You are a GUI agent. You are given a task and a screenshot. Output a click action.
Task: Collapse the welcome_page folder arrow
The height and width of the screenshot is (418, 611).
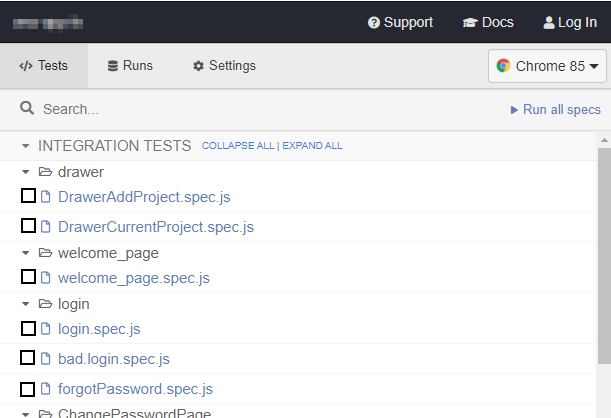click(x=25, y=253)
